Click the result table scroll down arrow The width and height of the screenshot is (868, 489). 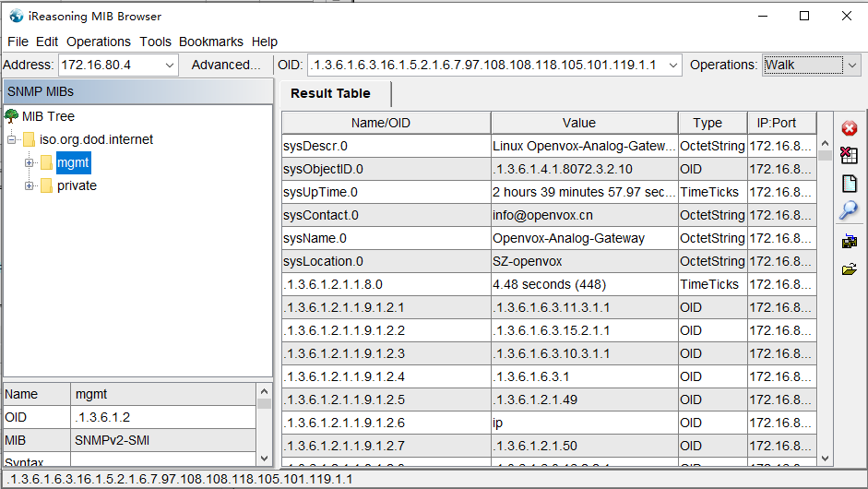click(x=825, y=458)
